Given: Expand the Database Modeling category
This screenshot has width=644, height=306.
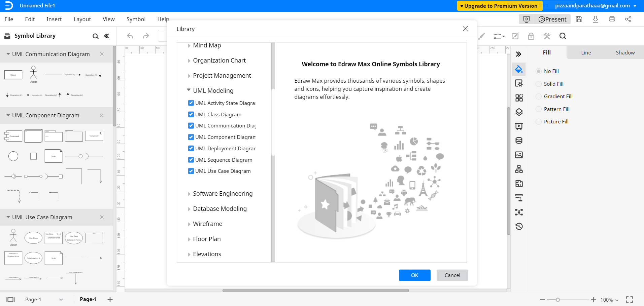Looking at the screenshot, I should point(189,209).
